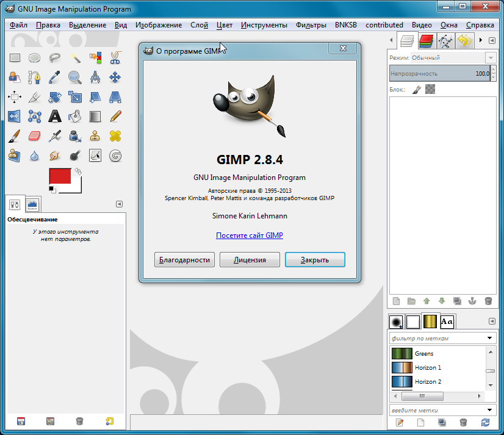504x435 pixels.
Task: Adjust the Непрозрачность opacity slider
Action: (x=440, y=74)
